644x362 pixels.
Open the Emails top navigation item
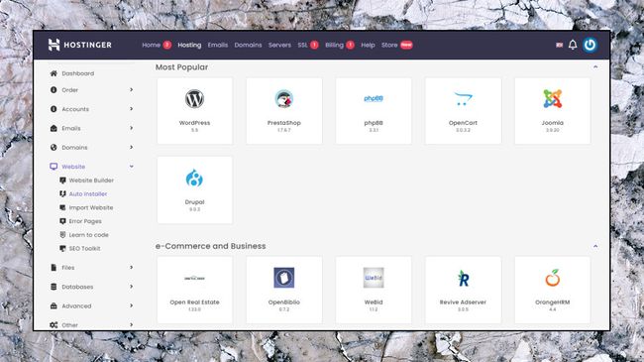[218, 45]
